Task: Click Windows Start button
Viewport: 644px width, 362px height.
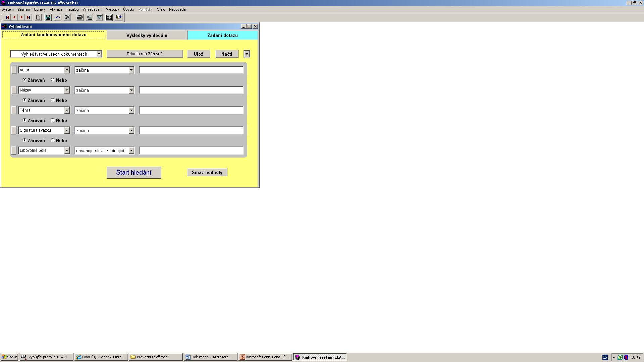Action: [x=9, y=357]
